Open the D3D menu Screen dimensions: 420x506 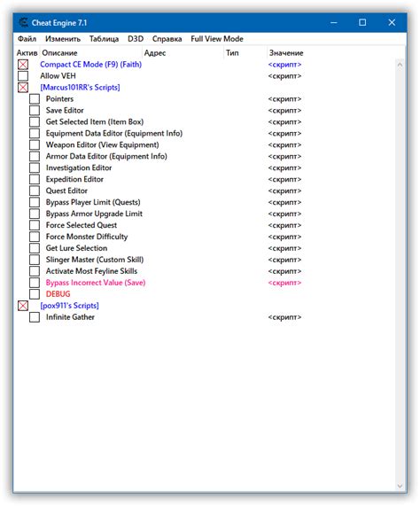point(136,39)
